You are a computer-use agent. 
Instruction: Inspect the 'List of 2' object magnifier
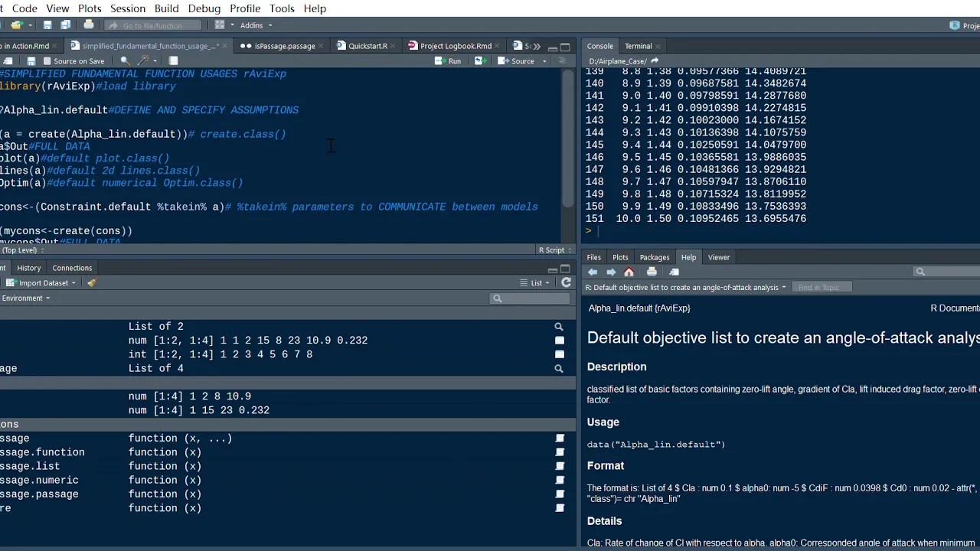pos(559,327)
